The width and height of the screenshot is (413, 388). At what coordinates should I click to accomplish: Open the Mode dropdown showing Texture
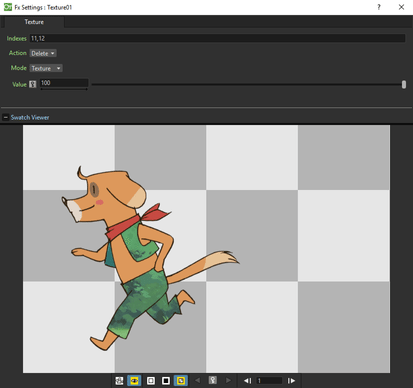[46, 68]
